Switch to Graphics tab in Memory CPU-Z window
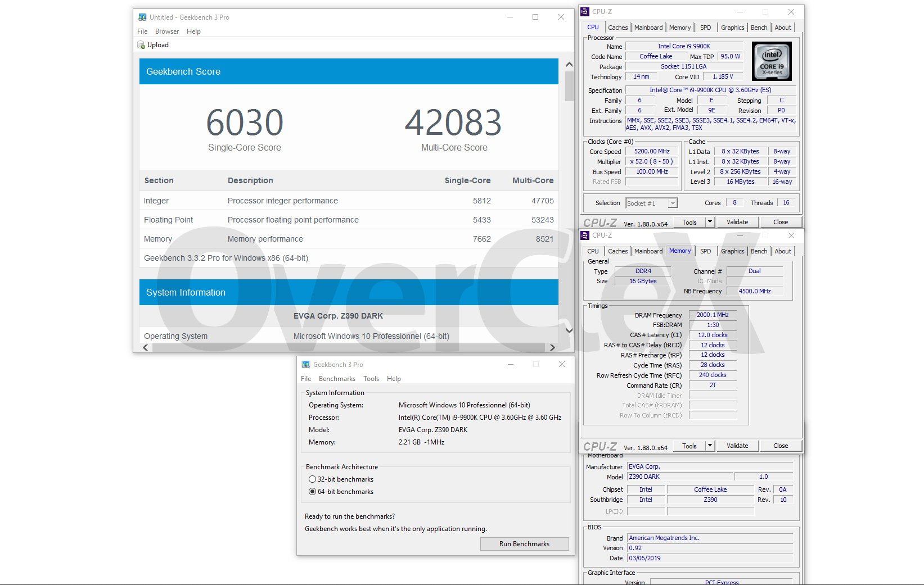 pos(733,251)
